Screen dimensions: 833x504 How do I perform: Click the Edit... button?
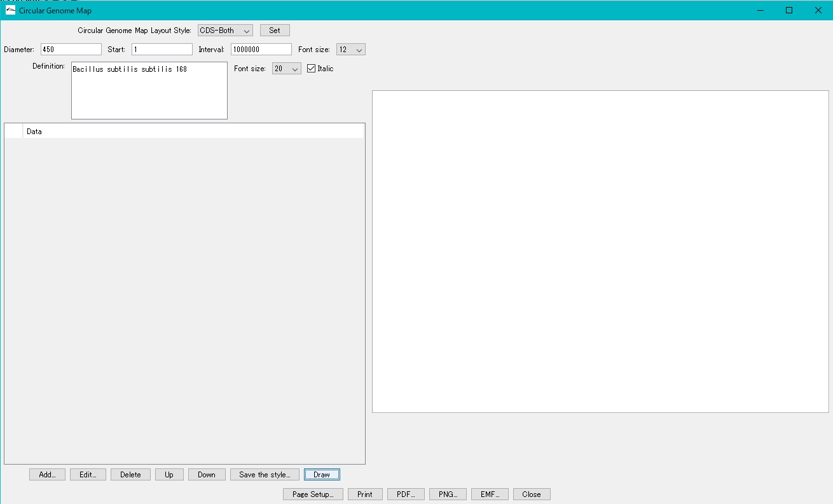click(88, 475)
